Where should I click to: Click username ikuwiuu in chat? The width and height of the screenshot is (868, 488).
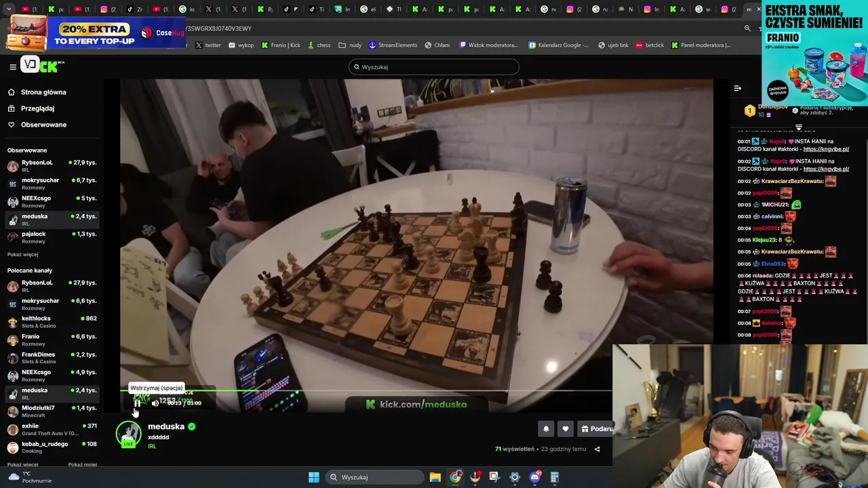pos(772,323)
